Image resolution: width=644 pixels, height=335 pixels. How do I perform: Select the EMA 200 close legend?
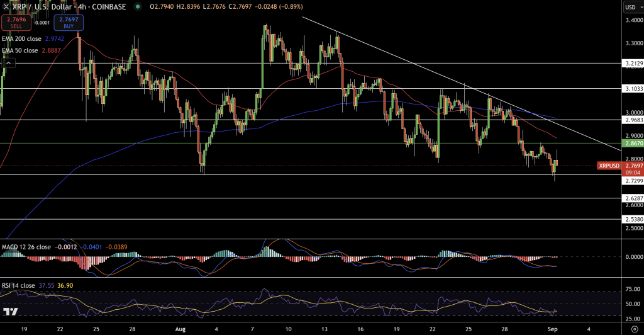(x=21, y=38)
